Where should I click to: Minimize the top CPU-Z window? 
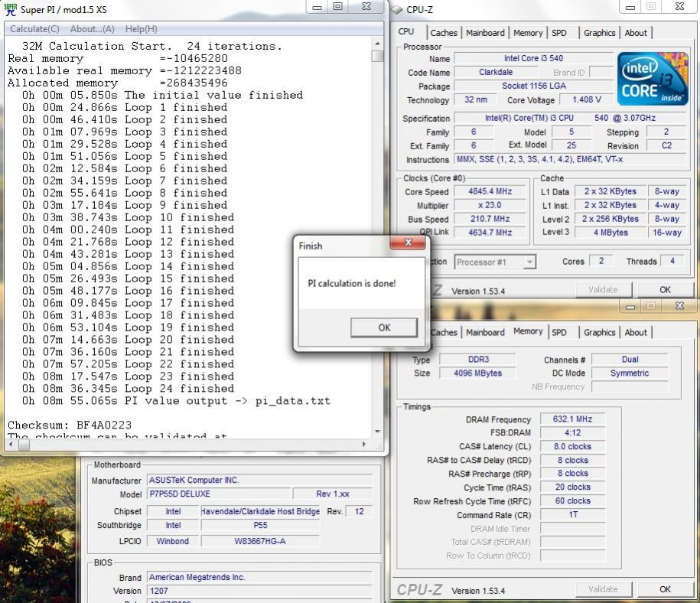point(630,7)
